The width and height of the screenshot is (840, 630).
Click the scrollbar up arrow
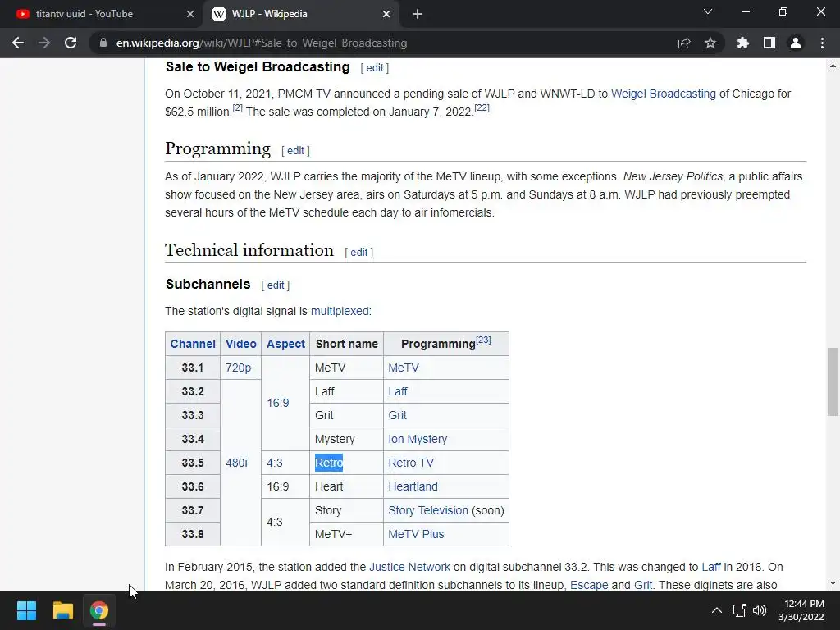tap(832, 66)
